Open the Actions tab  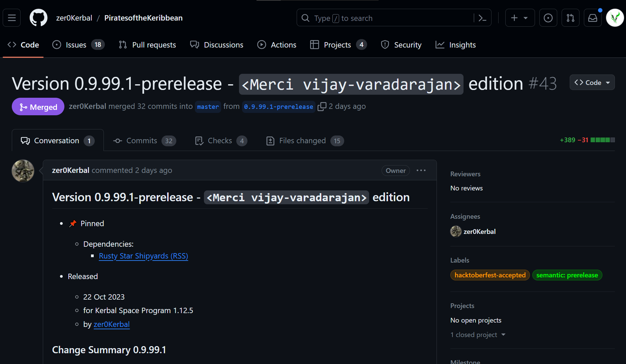[x=276, y=45]
